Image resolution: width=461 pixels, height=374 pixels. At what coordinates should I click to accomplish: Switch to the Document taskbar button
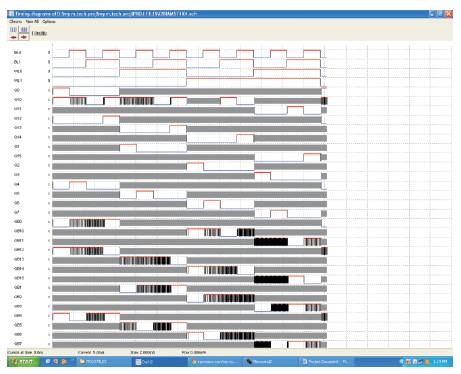(x=325, y=362)
